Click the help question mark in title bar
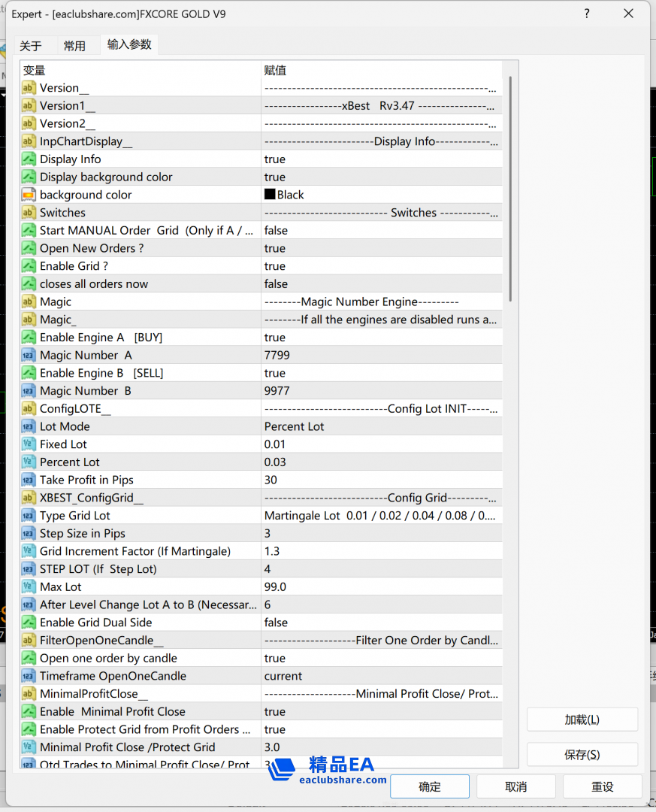Viewport: 656px width, 812px height. [x=587, y=14]
